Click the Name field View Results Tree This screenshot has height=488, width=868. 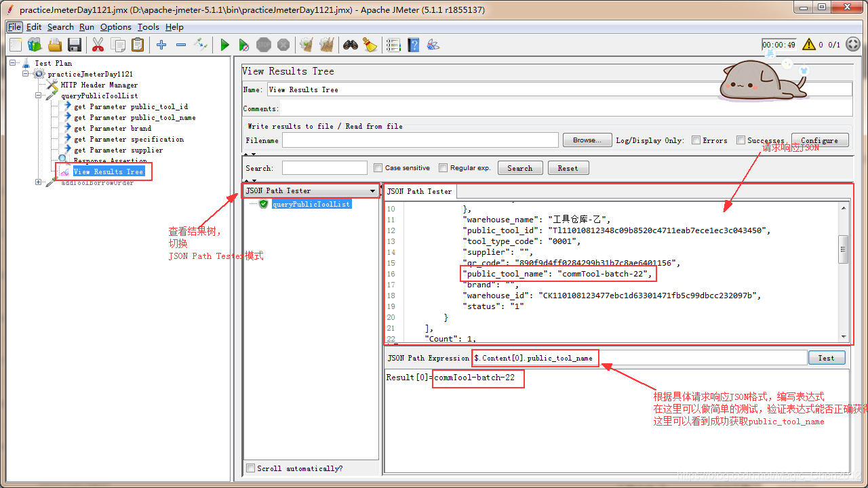tap(559, 89)
